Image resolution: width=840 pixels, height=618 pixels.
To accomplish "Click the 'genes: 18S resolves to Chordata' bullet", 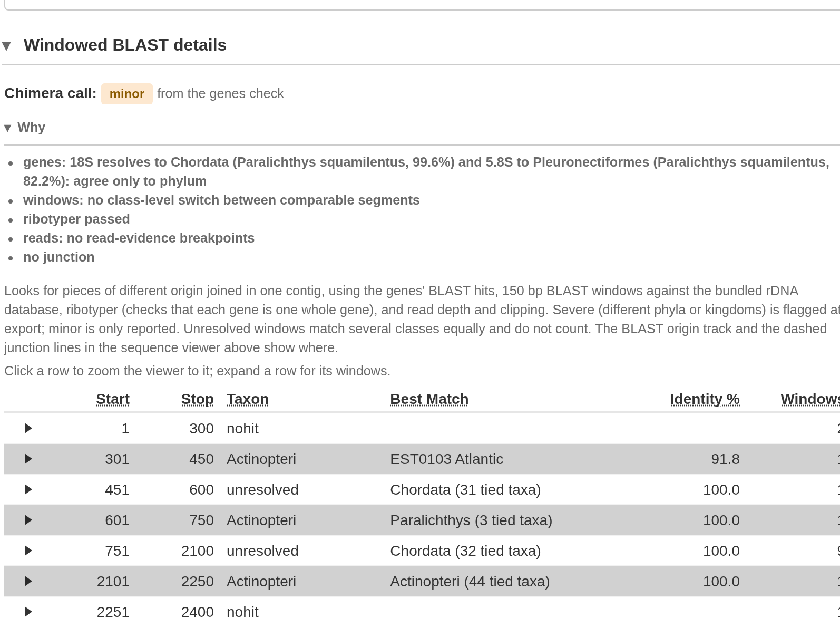I will pyautogui.click(x=426, y=171).
